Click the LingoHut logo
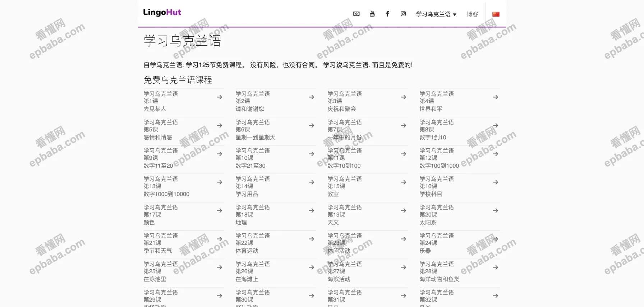Screen dimensions: 644x307 [x=162, y=12]
